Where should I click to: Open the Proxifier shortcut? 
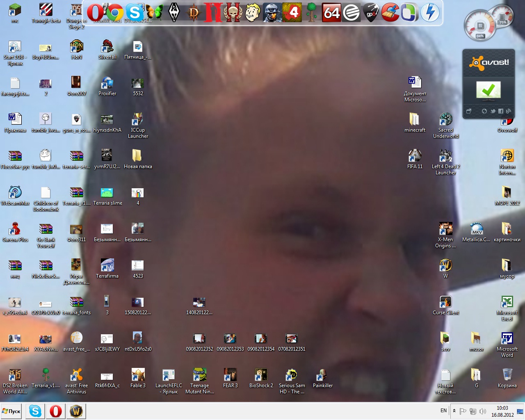107,87
